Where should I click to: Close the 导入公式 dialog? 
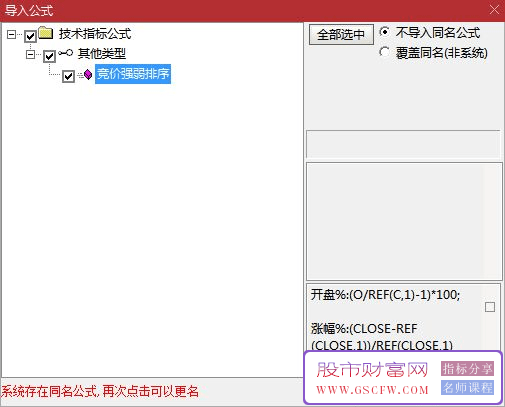[494, 10]
